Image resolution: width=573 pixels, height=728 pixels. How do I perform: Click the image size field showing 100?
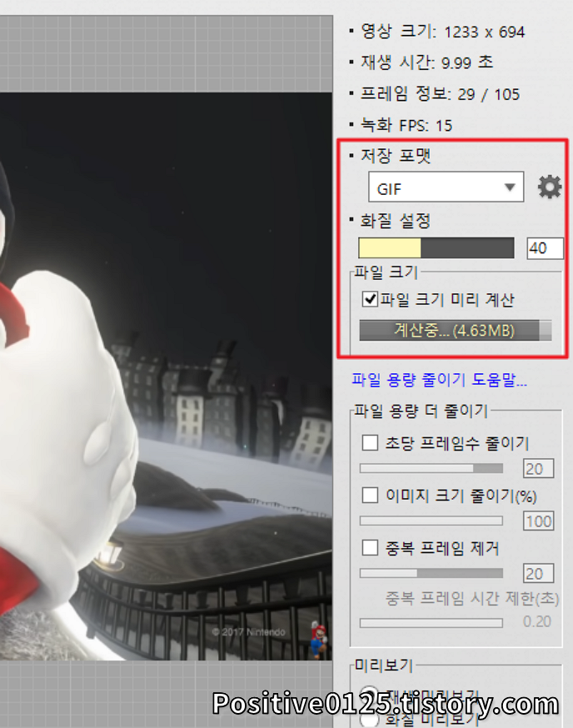coord(538,521)
